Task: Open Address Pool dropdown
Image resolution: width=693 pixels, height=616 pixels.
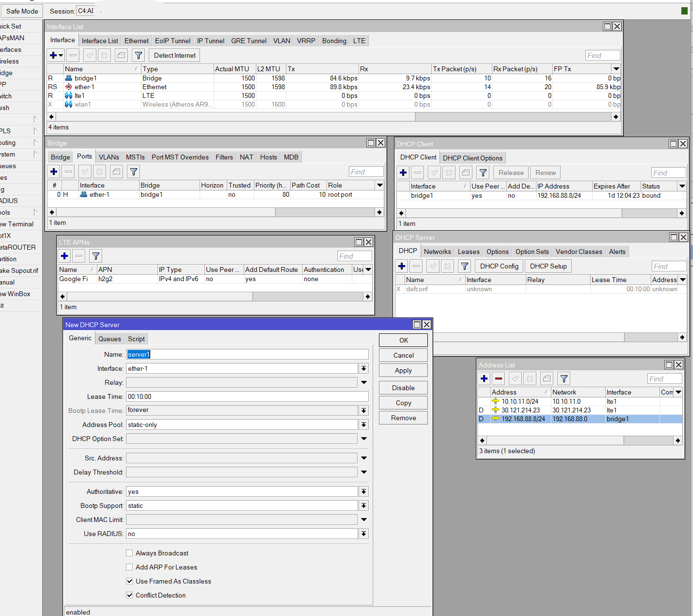Action: pyautogui.click(x=363, y=425)
